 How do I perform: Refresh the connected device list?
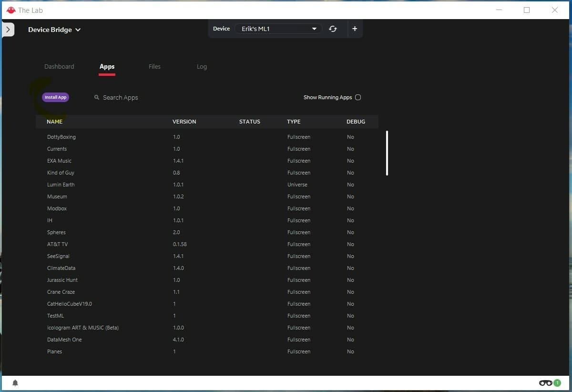point(333,29)
